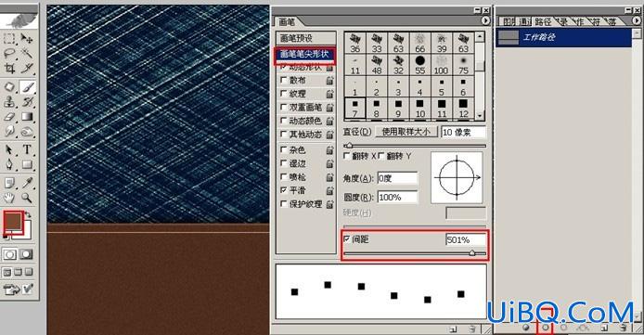The height and width of the screenshot is (335, 644).
Task: Click new brush icon in Brushes panel
Action: point(453,329)
